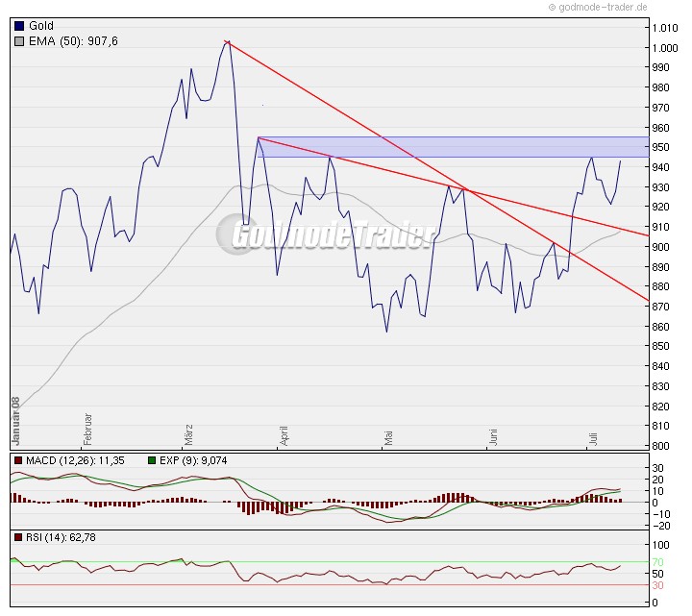692x616 pixels.
Task: Click the green EXP (9) legend swatch
Action: [x=152, y=460]
